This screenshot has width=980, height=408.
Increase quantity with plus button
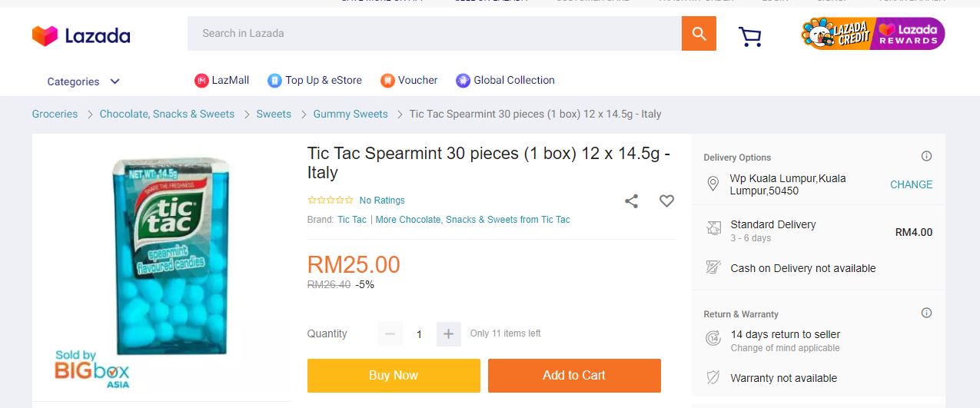448,334
